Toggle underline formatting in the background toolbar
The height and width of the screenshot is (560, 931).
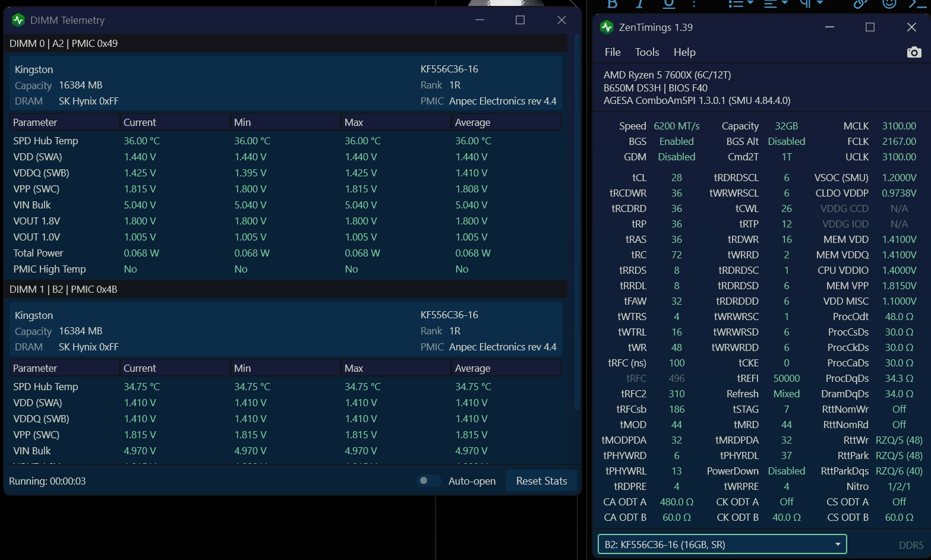(x=669, y=4)
